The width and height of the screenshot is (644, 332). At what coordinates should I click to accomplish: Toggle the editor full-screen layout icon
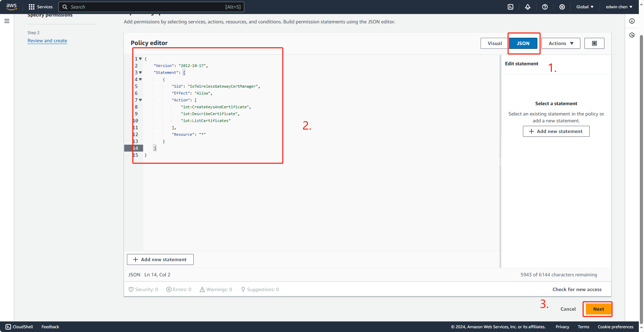(594, 43)
